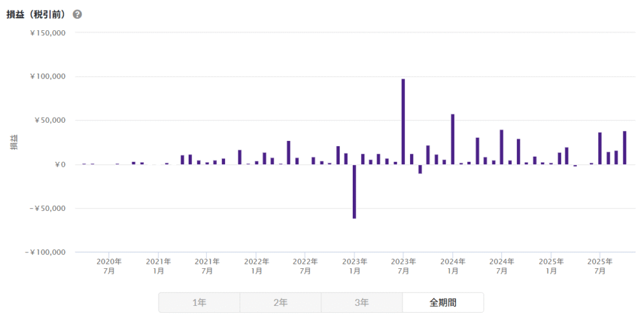Click the large negative bar at January 2023
The width and height of the screenshot is (644, 321).
(x=354, y=191)
